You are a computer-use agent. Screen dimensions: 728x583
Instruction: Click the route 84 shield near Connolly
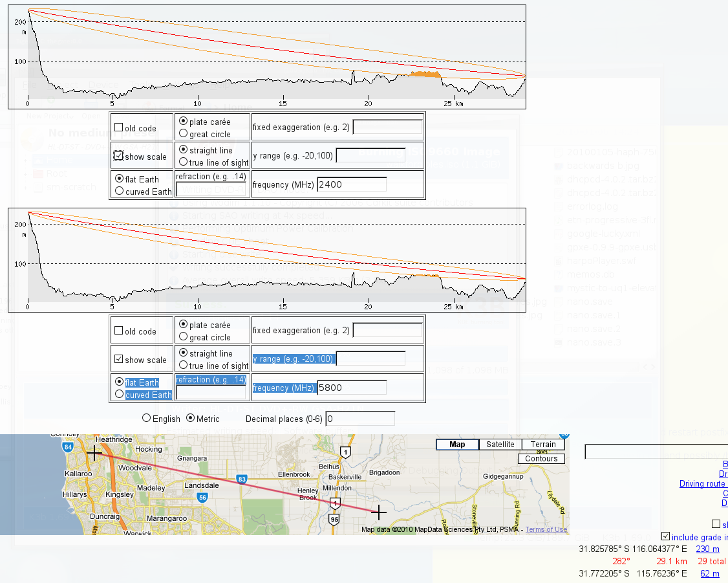coord(69,446)
